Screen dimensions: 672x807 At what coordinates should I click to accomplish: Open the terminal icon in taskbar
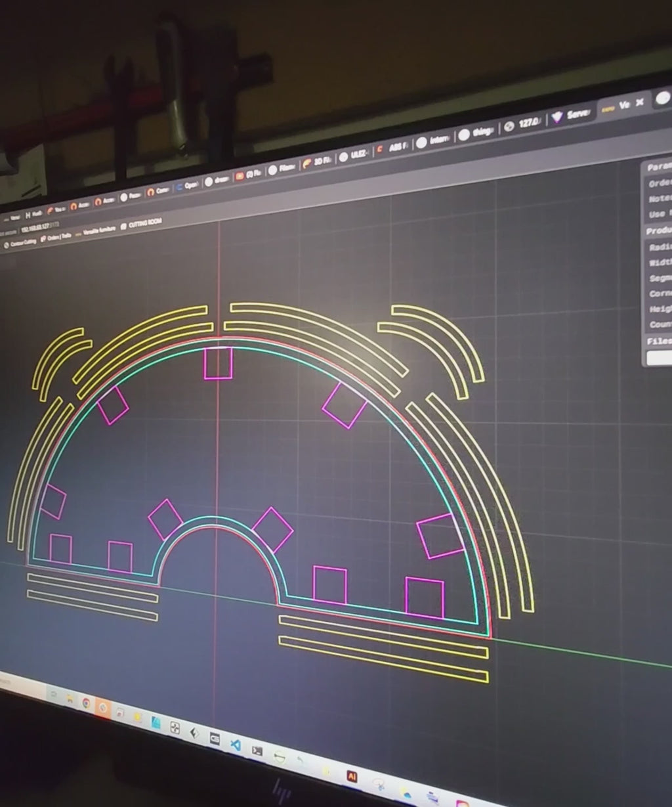click(x=257, y=751)
